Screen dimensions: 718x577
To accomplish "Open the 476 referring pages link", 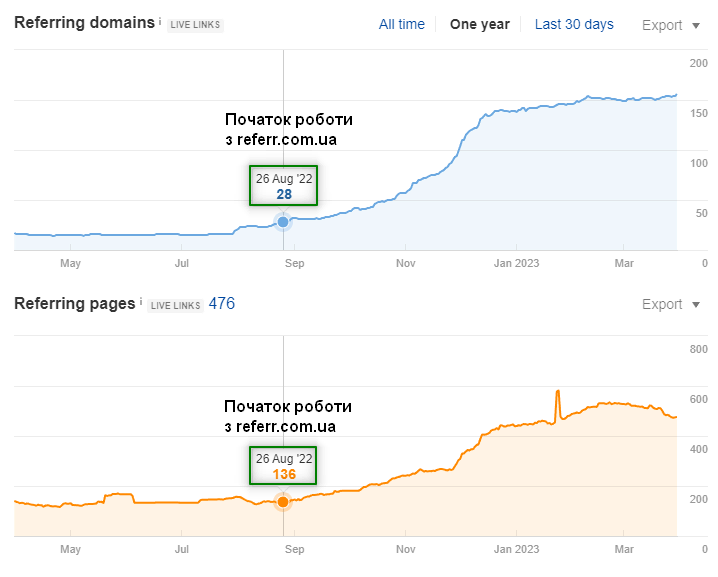I will point(222,303).
